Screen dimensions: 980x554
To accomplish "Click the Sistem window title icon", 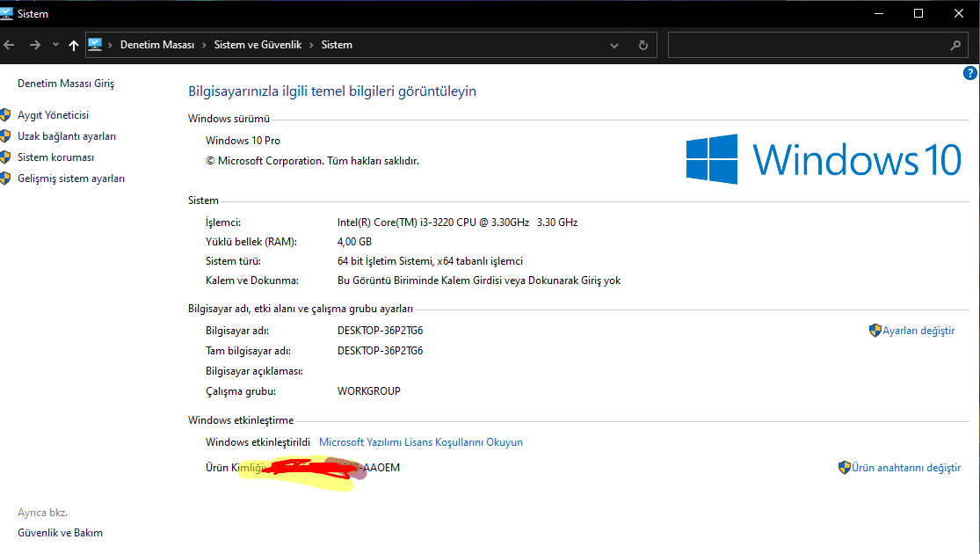I will (x=6, y=13).
